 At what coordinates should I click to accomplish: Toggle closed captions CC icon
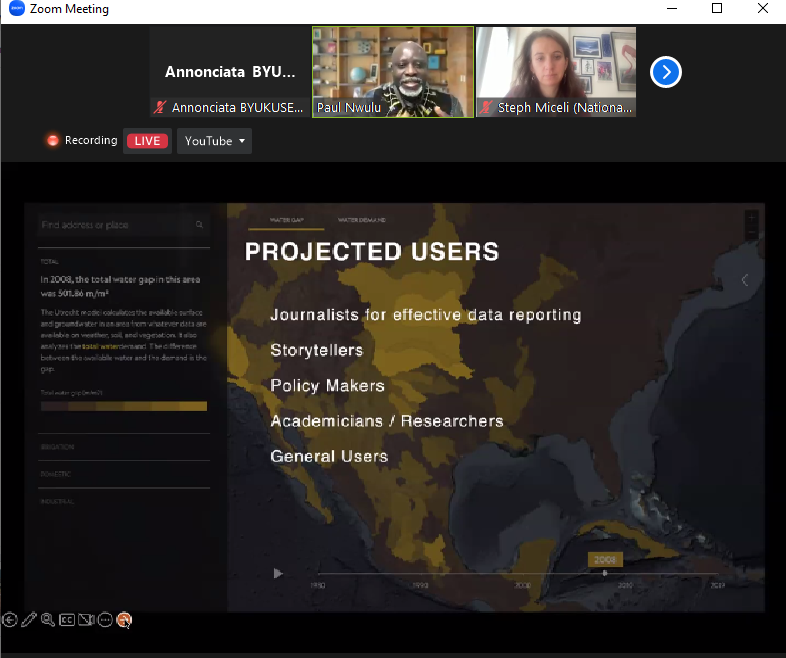pos(67,620)
